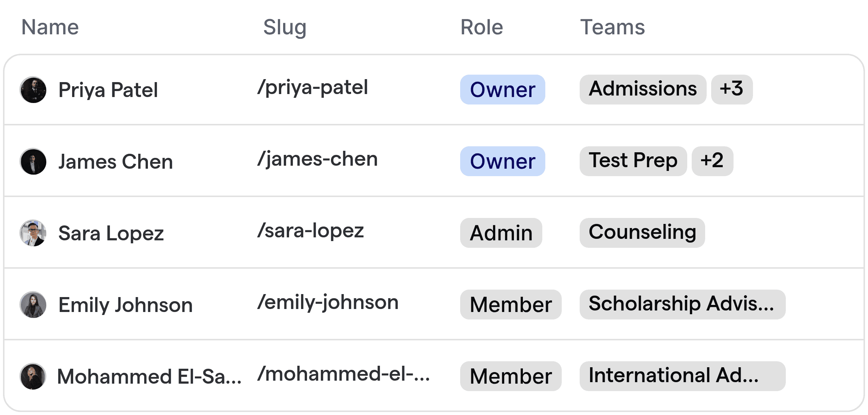Open the Test Prep team badge
868x415 pixels.
633,161
